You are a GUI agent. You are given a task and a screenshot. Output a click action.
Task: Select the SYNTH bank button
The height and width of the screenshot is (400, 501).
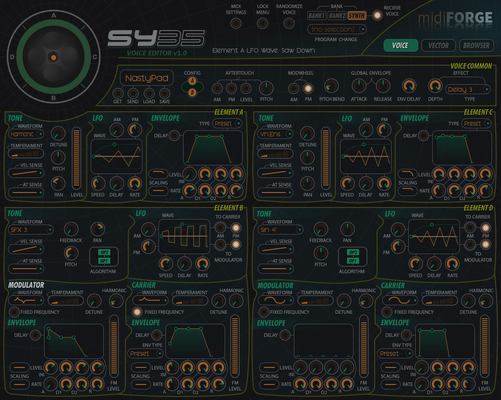tap(357, 15)
